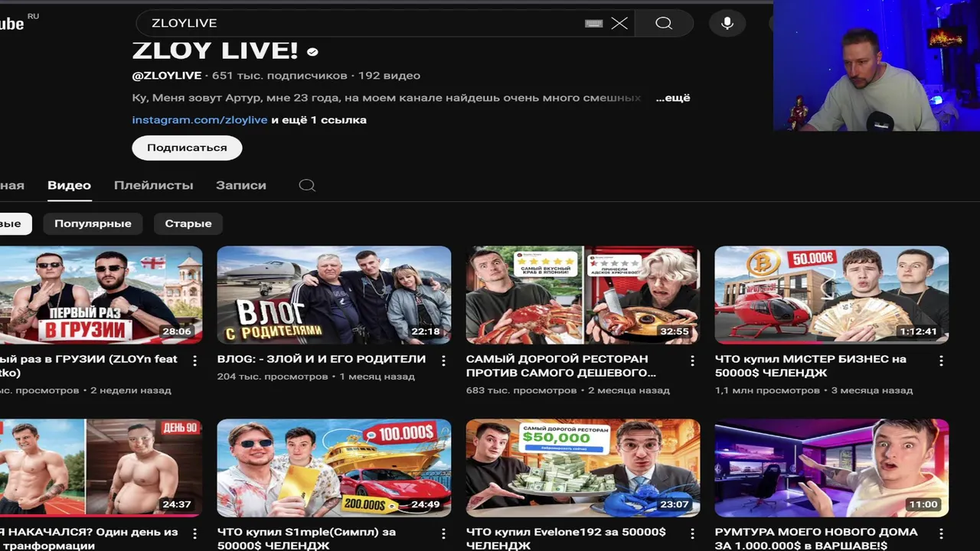Viewport: 980px width, 551px height.
Task: Click '1,1 млн просмотров' under МИСТЕР БИЗНЕС
Action: point(767,390)
